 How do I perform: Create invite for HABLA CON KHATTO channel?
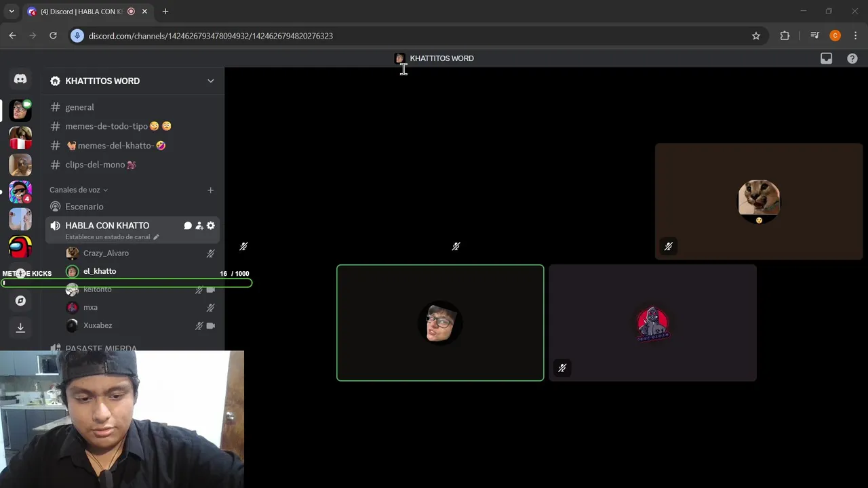click(199, 226)
